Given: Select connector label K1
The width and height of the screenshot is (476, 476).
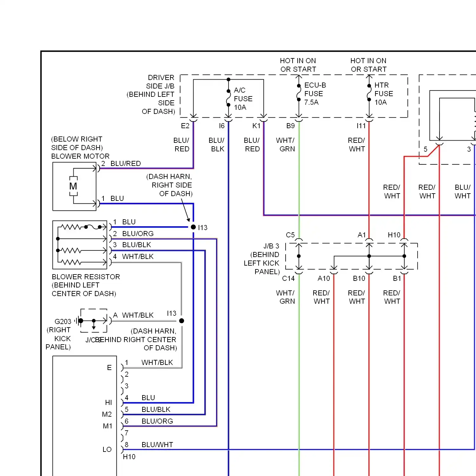Looking at the screenshot, I should pos(256,126).
